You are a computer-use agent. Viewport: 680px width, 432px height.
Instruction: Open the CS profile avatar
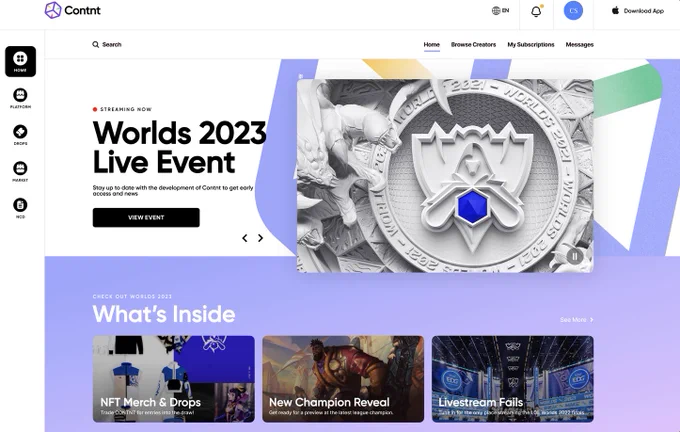point(573,10)
